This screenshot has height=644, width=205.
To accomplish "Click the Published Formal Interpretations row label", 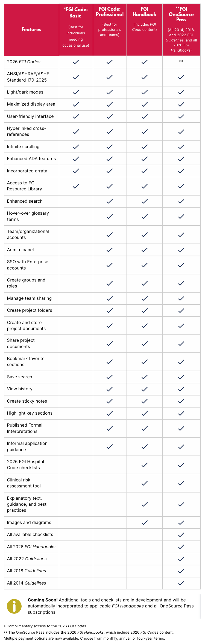I will pyautogui.click(x=25, y=428).
